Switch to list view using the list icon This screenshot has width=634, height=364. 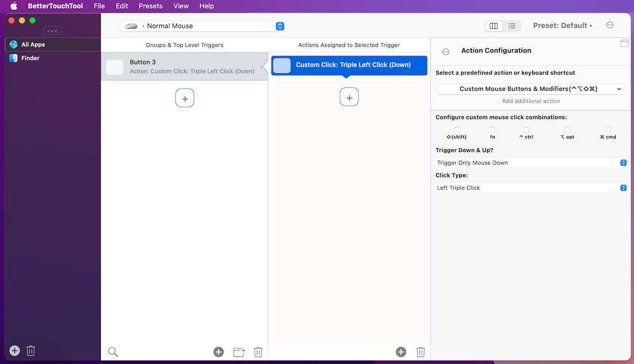point(511,25)
